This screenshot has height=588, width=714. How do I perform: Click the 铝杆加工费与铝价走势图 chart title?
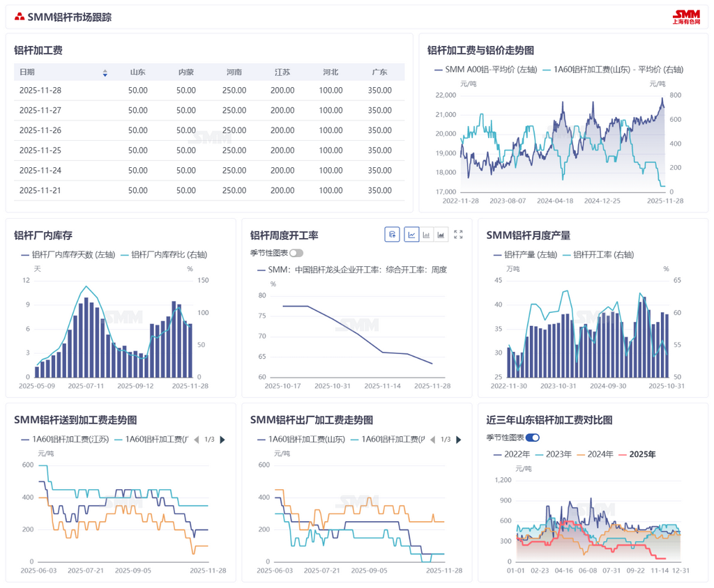(481, 51)
